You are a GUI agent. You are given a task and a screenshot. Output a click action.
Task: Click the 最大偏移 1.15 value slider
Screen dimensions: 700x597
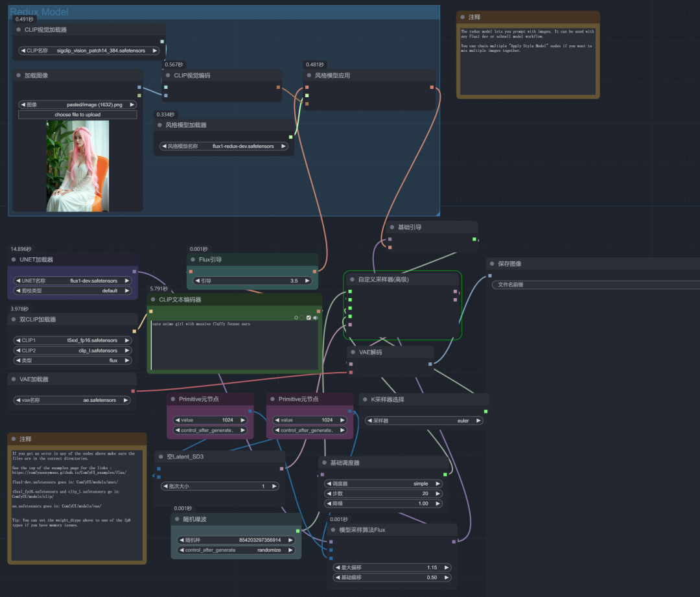[x=392, y=568]
